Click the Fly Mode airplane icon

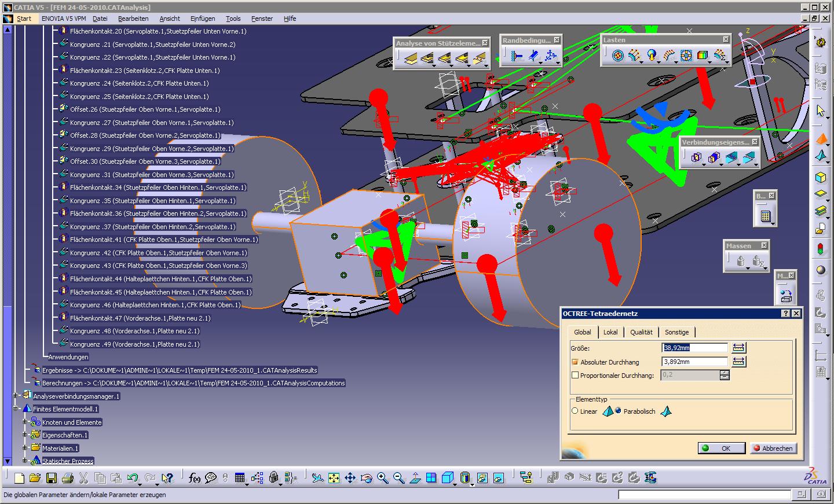pyautogui.click(x=317, y=478)
